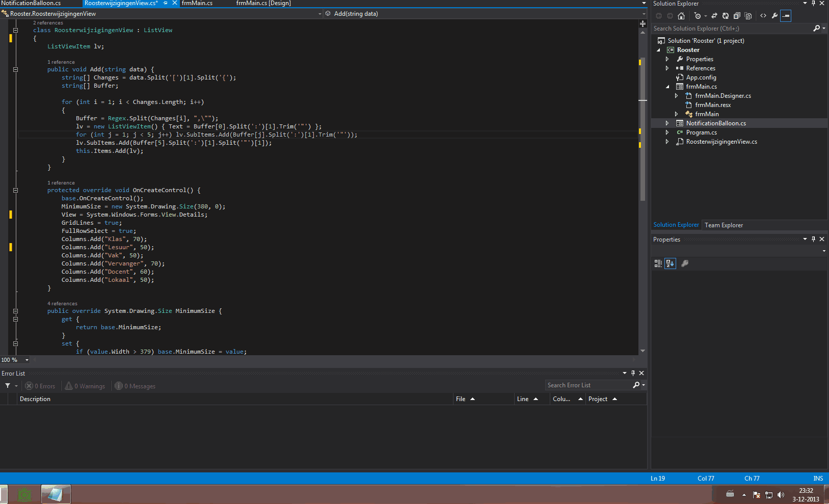Click Sync with Active Document arrows icon
The image size is (829, 504).
click(x=714, y=16)
